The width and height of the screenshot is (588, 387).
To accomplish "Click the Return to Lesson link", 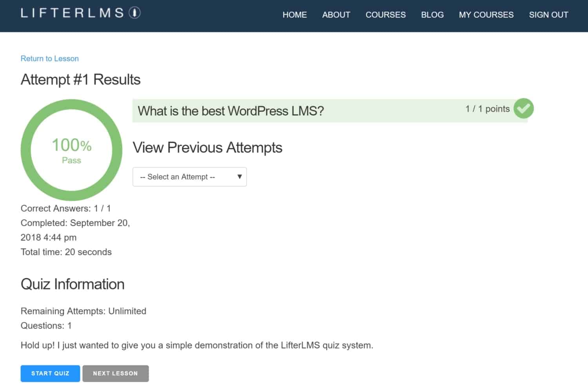I will click(50, 58).
